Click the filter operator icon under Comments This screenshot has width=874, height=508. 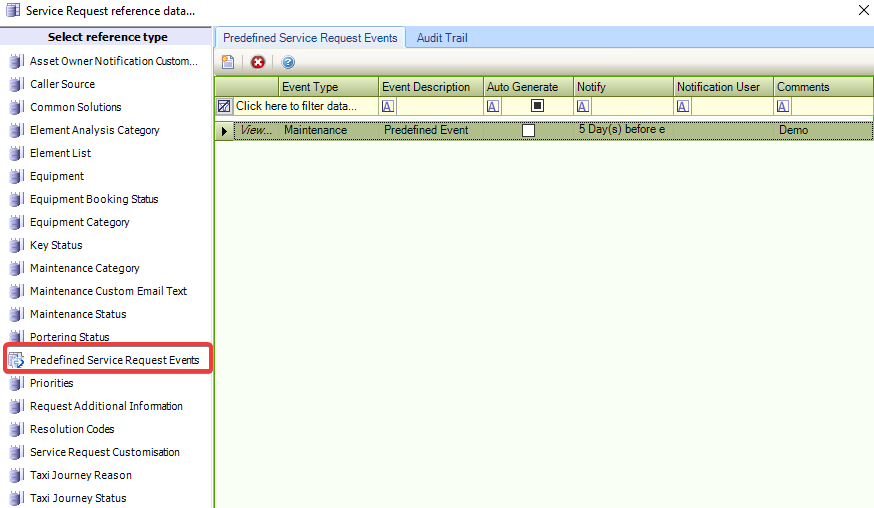(x=784, y=106)
